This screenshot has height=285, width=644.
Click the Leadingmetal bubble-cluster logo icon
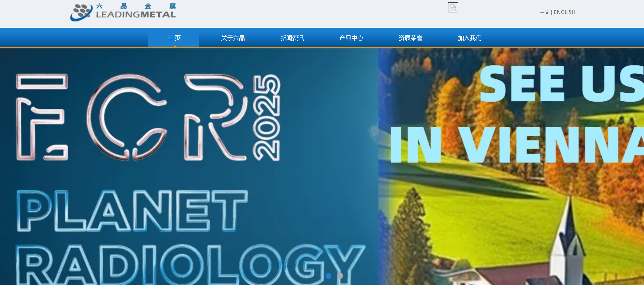click(x=81, y=12)
